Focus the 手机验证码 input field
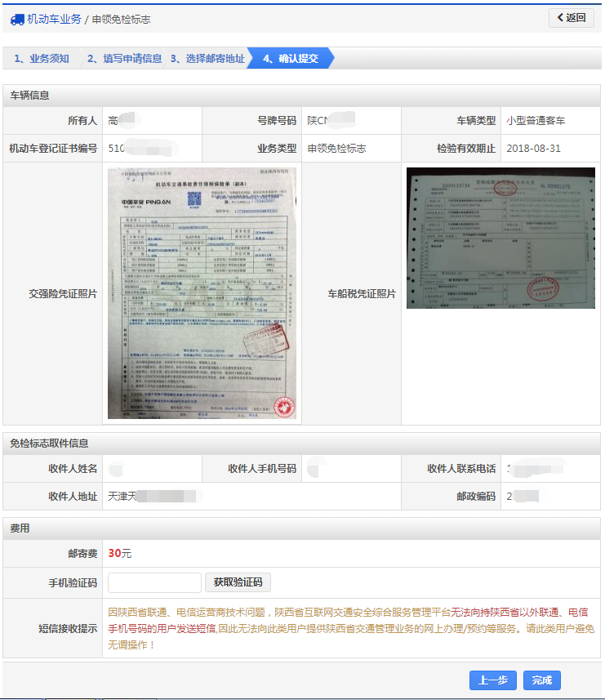This screenshot has width=605, height=700. click(x=154, y=582)
